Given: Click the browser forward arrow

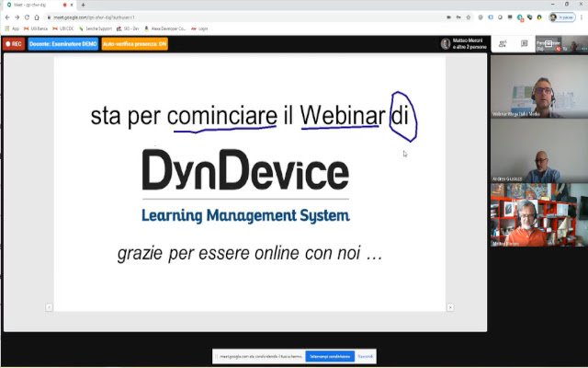Looking at the screenshot, I should click(x=17, y=17).
